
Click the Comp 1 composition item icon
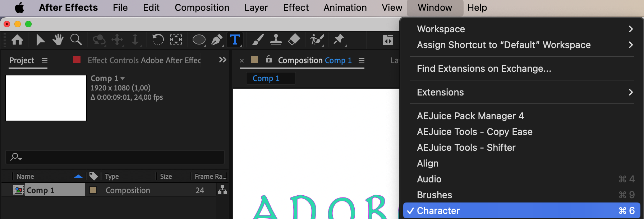click(19, 190)
